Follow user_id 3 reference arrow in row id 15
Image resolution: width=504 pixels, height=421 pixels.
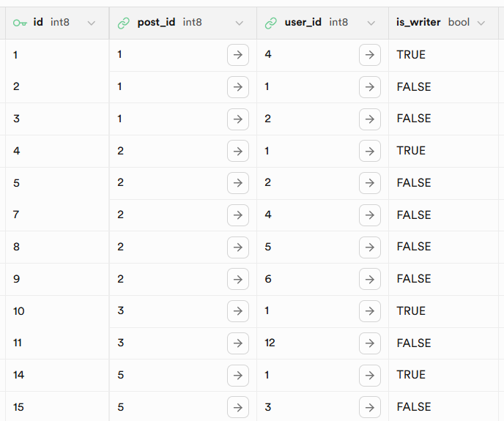coord(370,408)
